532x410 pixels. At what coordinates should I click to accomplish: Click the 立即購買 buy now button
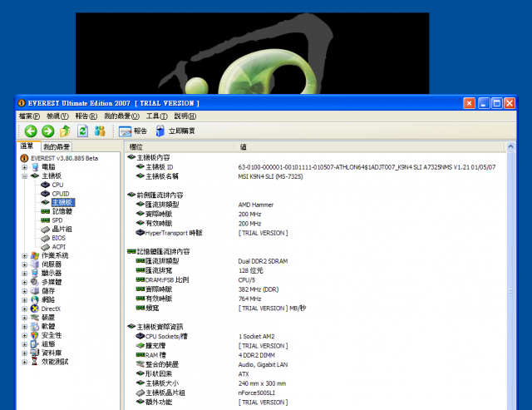click(x=175, y=131)
